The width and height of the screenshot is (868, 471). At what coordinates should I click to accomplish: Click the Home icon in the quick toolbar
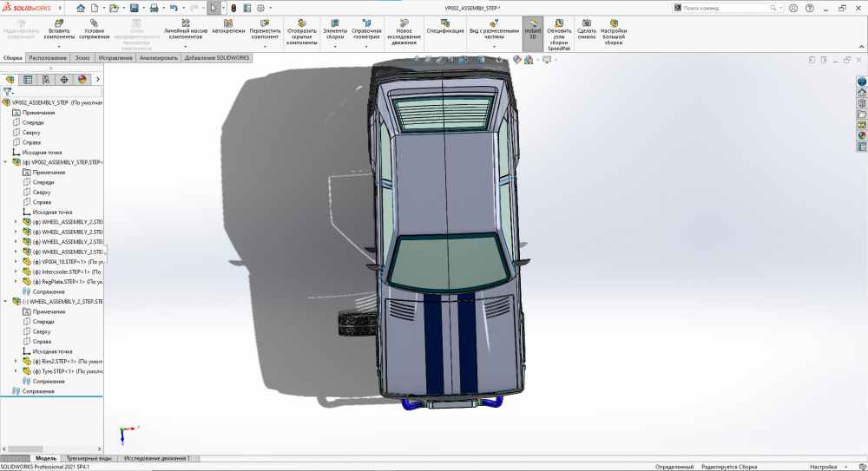pos(81,8)
